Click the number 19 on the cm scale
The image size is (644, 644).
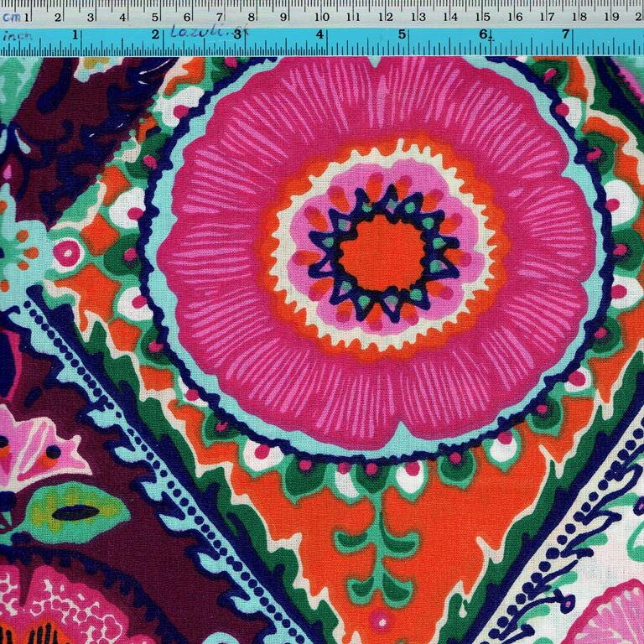point(612,17)
